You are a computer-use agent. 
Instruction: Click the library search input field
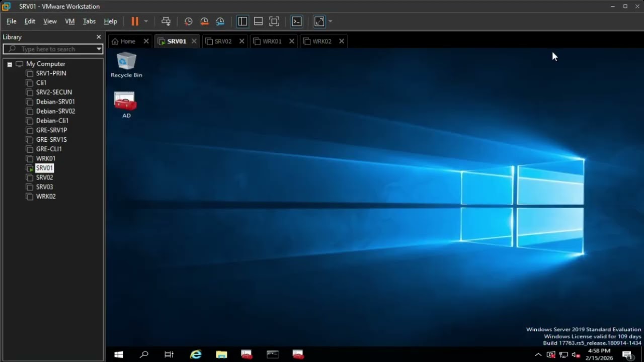(53, 49)
